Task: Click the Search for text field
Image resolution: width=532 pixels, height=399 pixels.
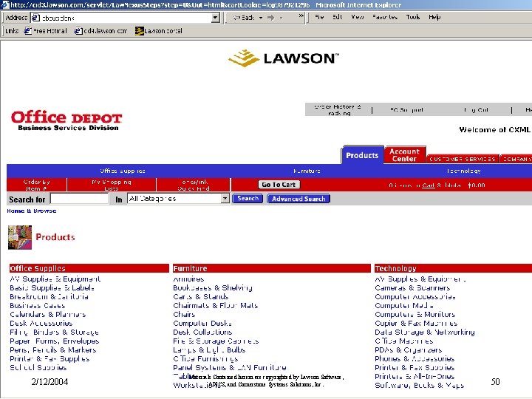Action: 79,199
